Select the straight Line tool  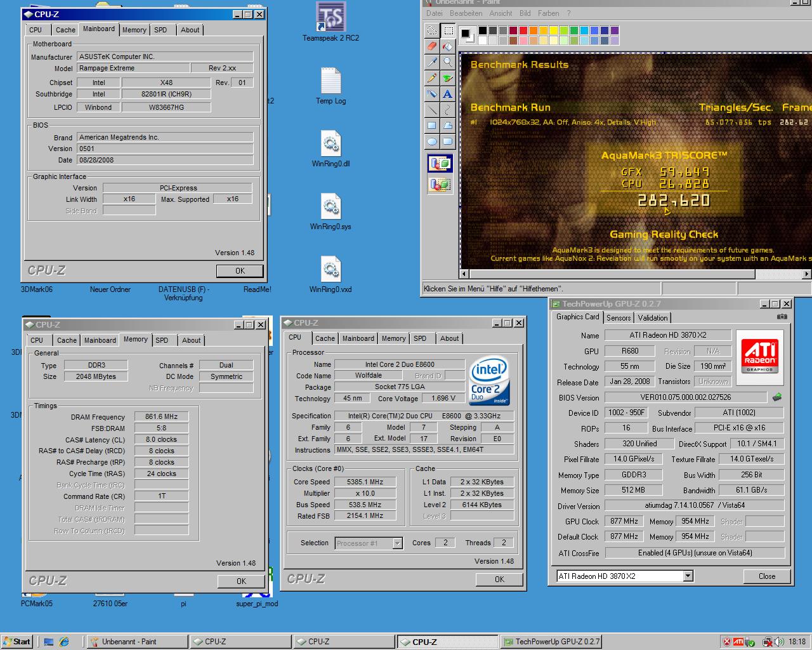(x=432, y=110)
